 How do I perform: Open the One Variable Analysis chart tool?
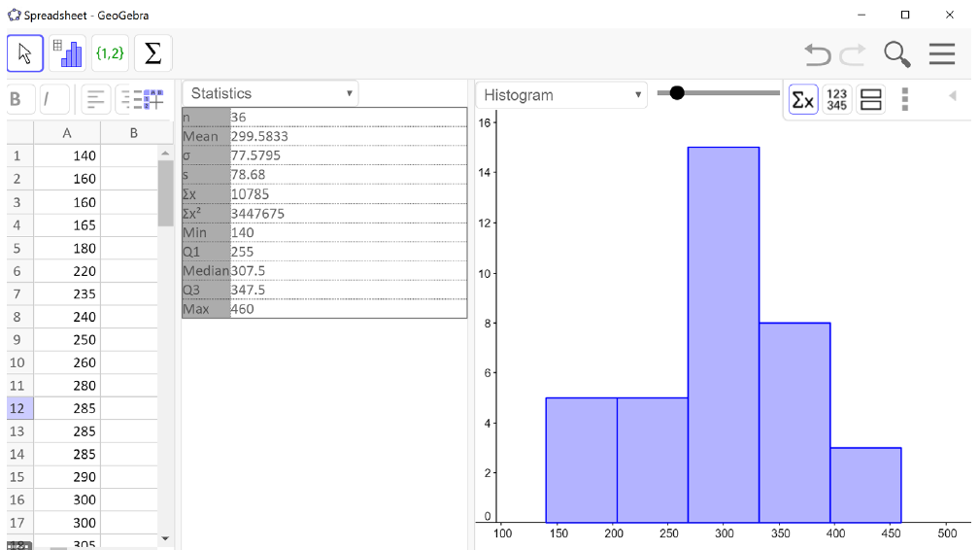point(67,53)
